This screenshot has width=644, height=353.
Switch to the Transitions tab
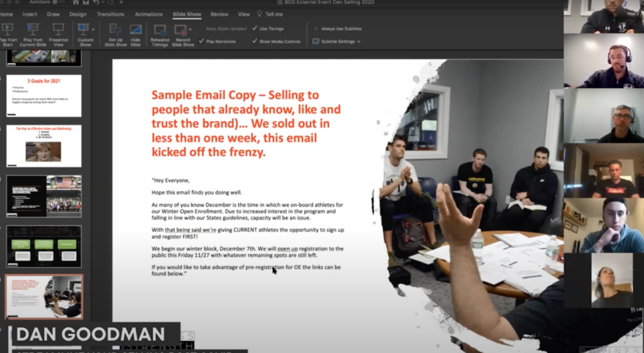point(110,14)
